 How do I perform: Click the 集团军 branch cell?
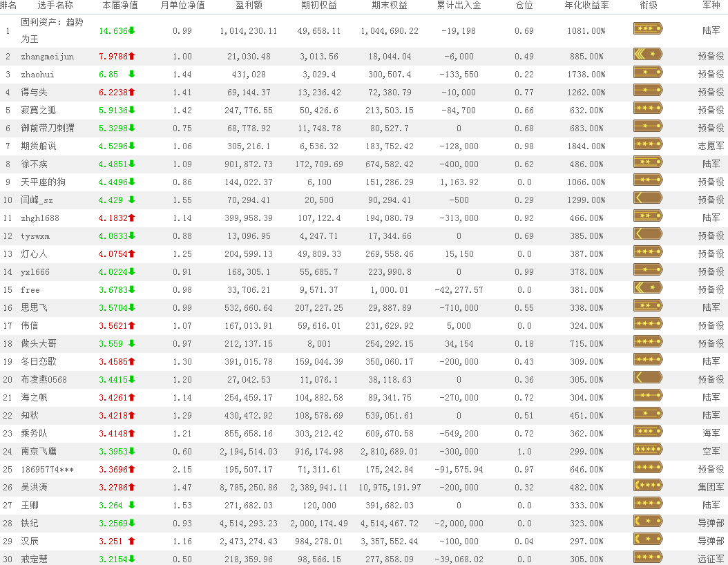[x=711, y=487]
